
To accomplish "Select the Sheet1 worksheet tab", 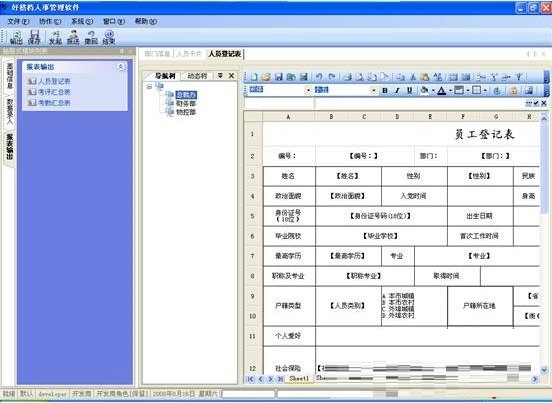I will 299,379.
